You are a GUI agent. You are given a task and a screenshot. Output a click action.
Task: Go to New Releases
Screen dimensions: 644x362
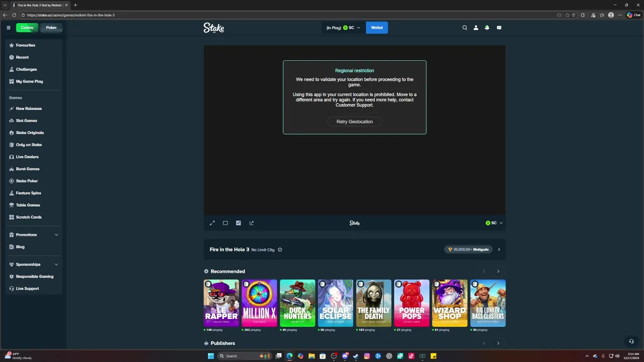34,109
